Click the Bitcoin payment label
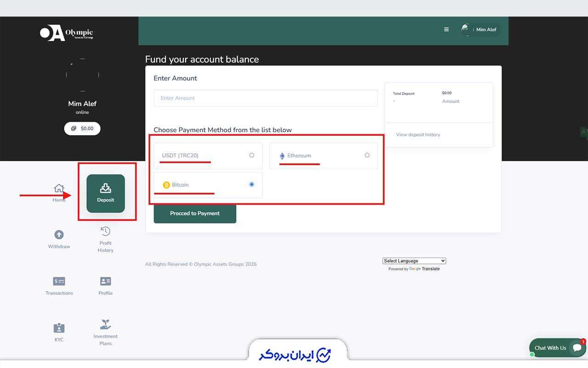588x368 pixels. (180, 185)
